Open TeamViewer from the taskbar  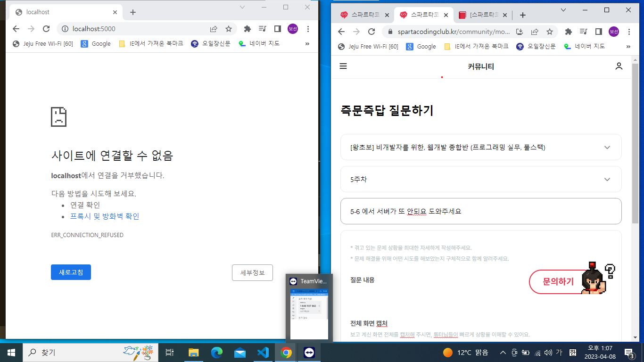coord(309,353)
